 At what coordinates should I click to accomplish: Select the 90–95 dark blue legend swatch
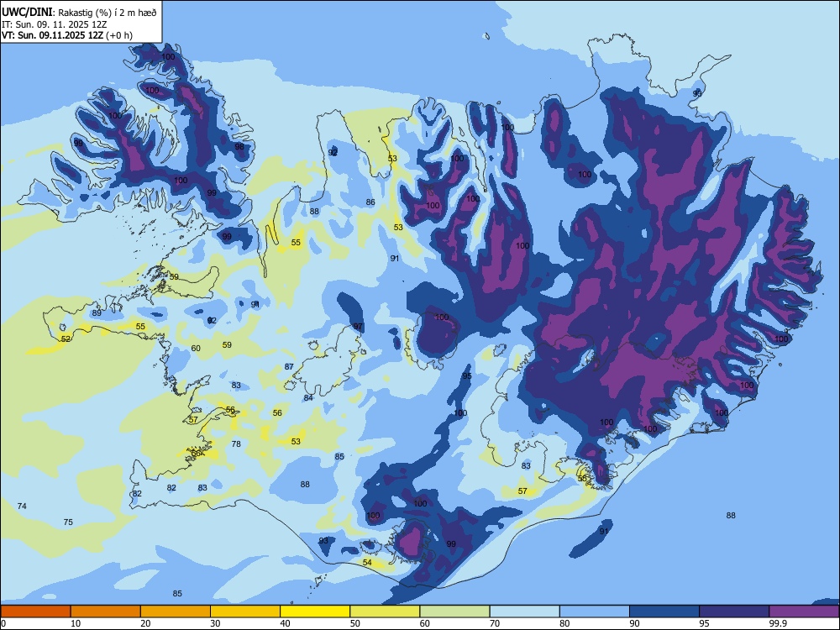click(x=664, y=612)
